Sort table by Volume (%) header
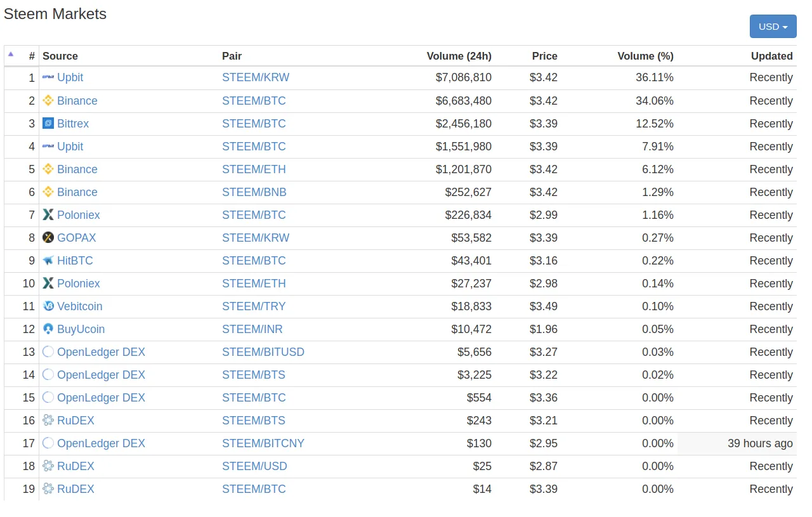Screen dimensions: 812x517 pos(646,56)
